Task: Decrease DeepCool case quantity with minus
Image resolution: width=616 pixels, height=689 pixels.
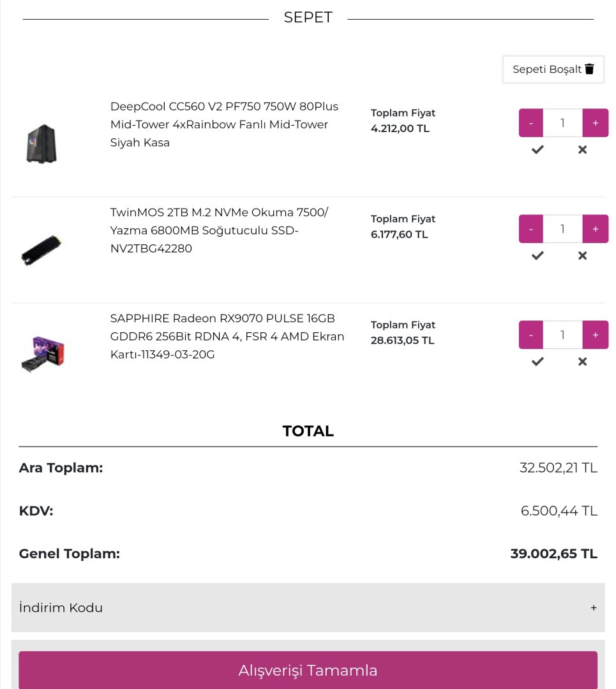Action: pos(531,123)
